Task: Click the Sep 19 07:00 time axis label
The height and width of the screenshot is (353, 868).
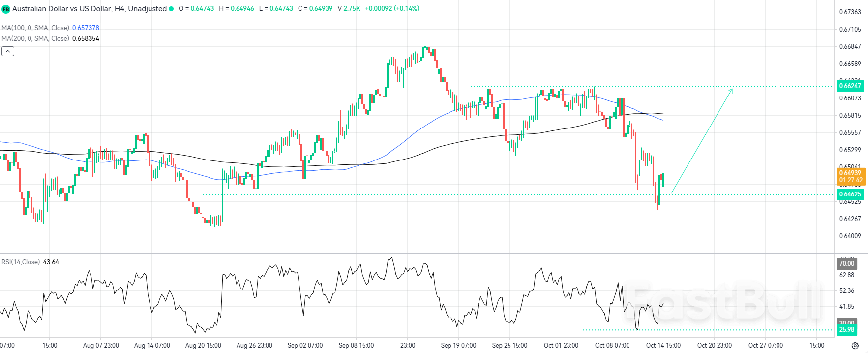Action: [x=458, y=345]
